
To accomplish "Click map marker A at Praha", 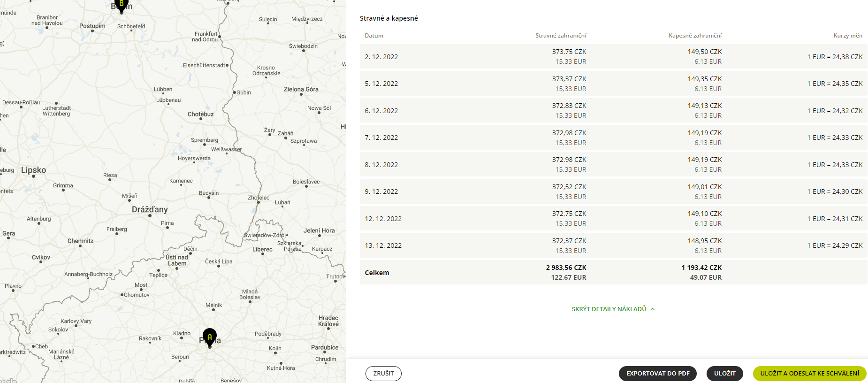I will [x=210, y=337].
